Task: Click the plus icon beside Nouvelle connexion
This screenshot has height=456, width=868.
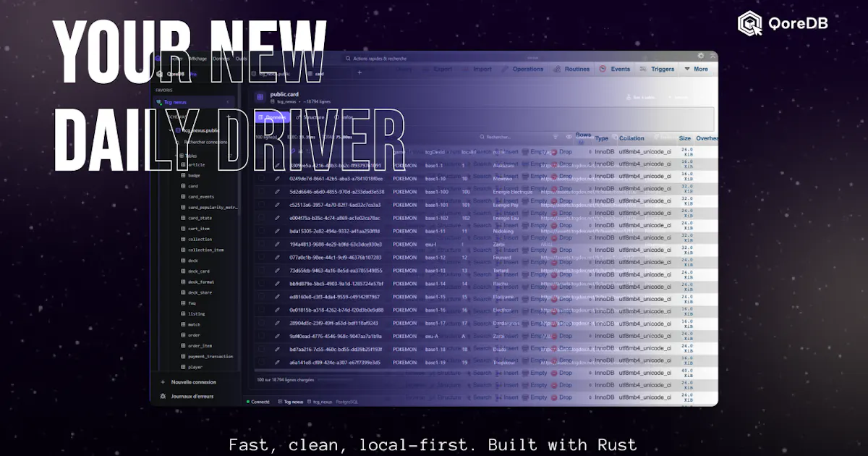Action: 163,382
